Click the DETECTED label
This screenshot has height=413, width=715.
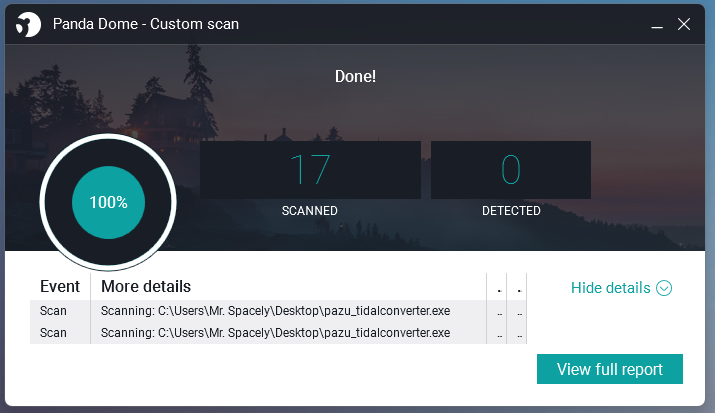coord(511,211)
